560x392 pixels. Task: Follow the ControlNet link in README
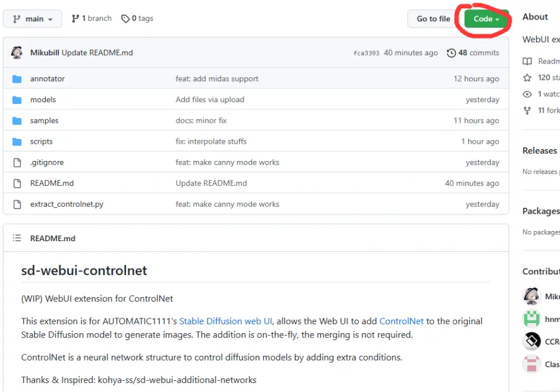coord(401,321)
